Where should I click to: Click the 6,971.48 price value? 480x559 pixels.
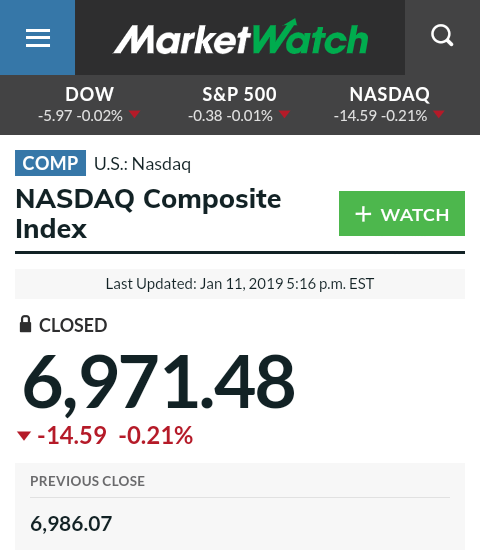pos(159,383)
